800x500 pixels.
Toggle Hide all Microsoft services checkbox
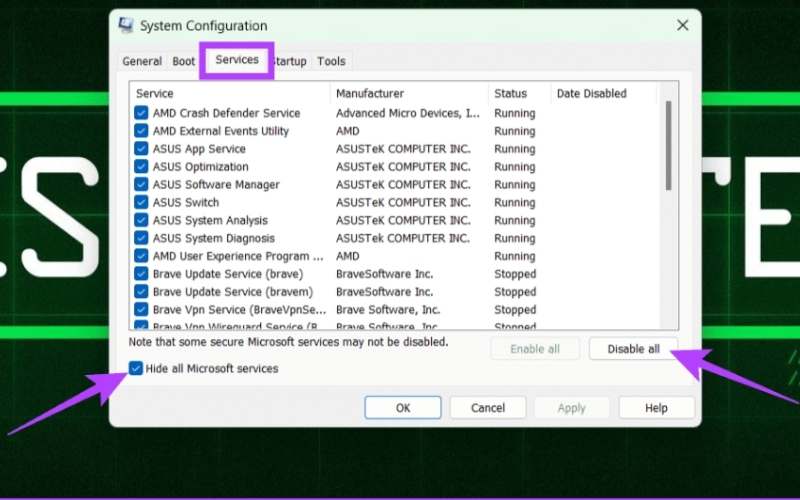click(136, 368)
